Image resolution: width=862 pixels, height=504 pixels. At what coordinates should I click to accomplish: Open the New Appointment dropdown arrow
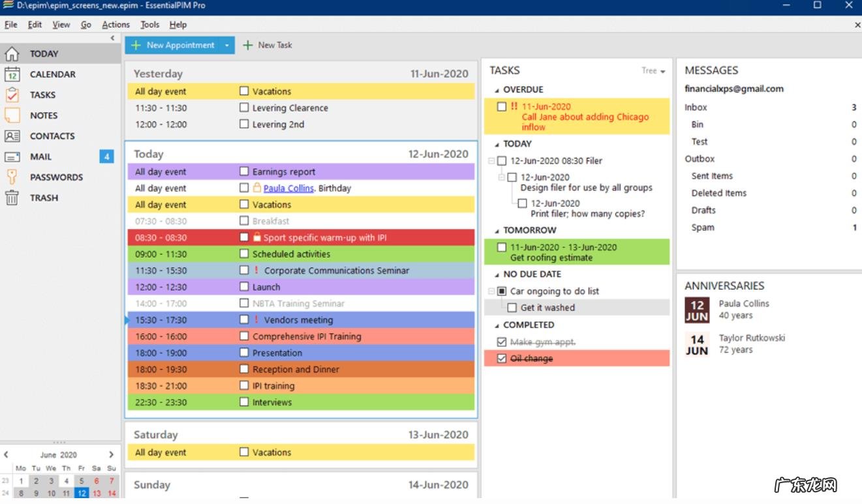pos(226,46)
